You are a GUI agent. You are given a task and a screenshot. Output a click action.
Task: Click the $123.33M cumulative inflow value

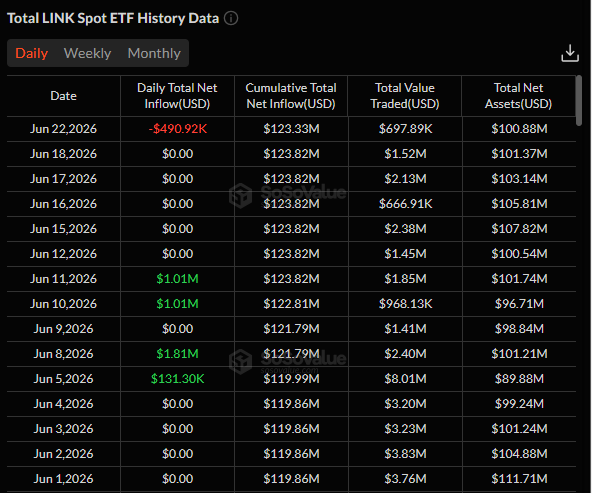tap(291, 129)
